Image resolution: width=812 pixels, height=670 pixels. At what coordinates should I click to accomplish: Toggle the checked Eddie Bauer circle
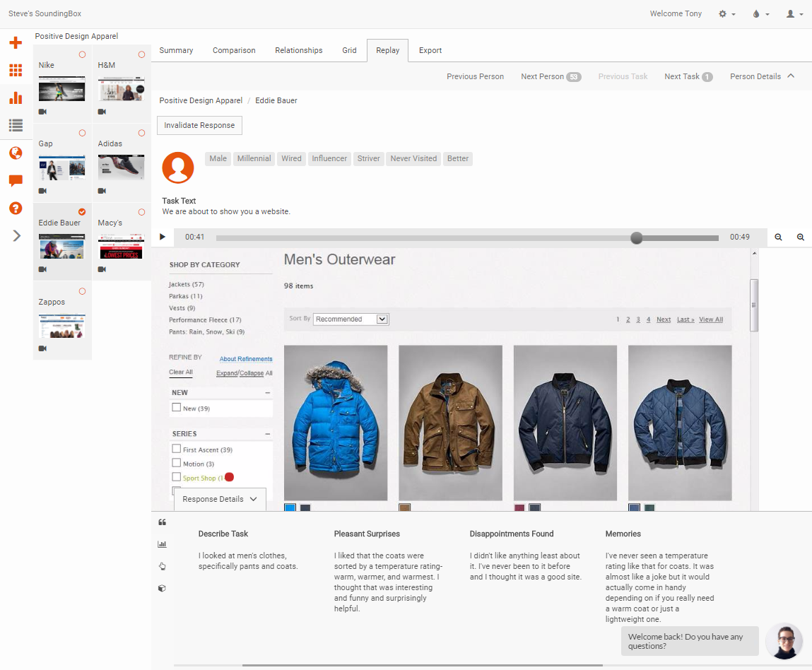click(82, 212)
